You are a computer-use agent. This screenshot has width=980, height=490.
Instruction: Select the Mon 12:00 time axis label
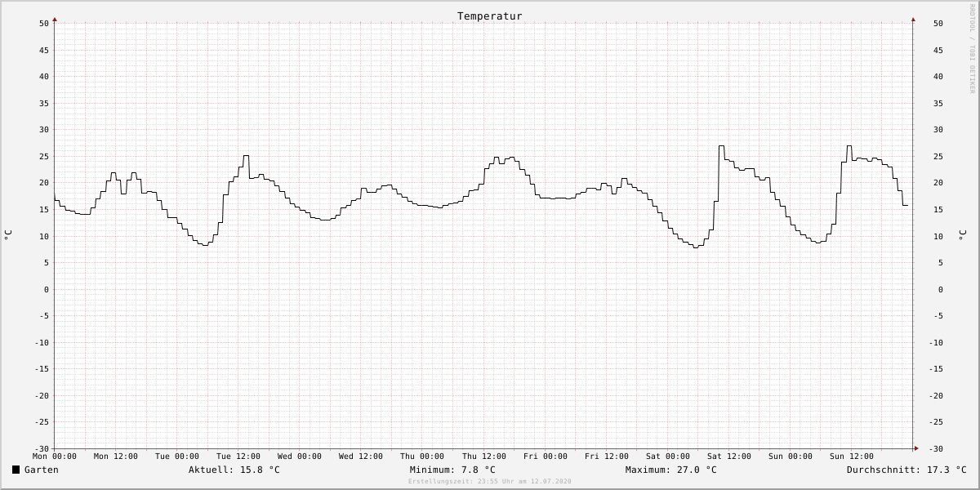[116, 457]
